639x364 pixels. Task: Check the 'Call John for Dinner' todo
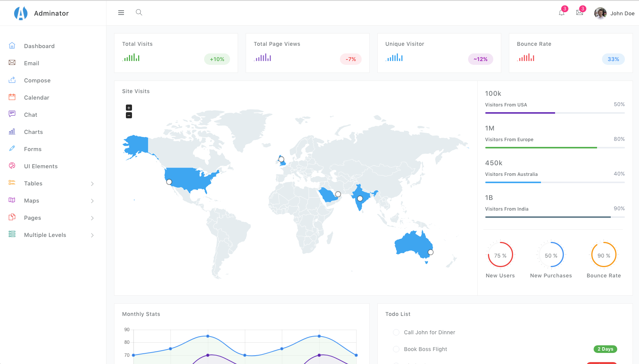[396, 332]
